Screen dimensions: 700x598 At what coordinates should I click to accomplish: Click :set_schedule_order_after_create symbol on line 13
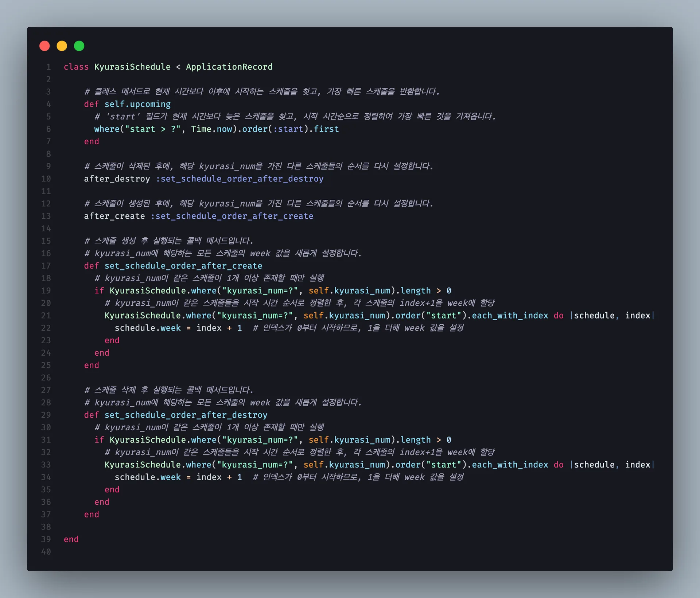click(232, 216)
